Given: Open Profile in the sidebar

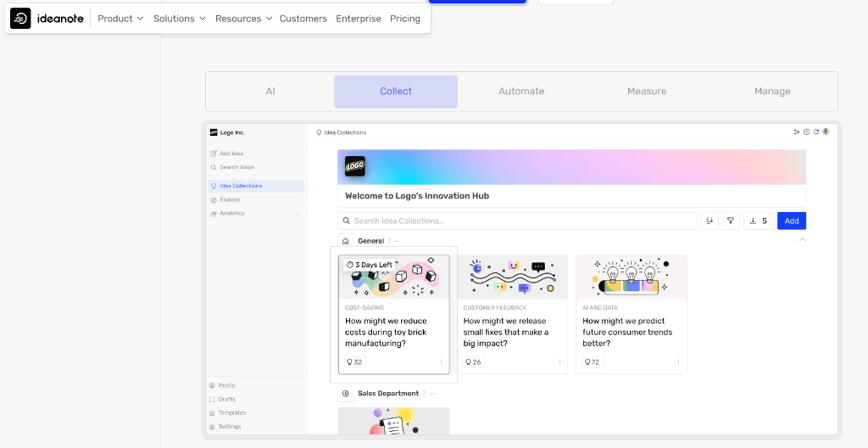Looking at the screenshot, I should pyautogui.click(x=223, y=386).
